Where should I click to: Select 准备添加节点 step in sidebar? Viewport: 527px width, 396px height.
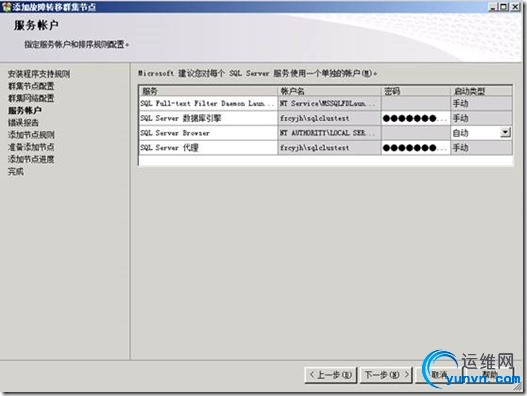[31, 147]
